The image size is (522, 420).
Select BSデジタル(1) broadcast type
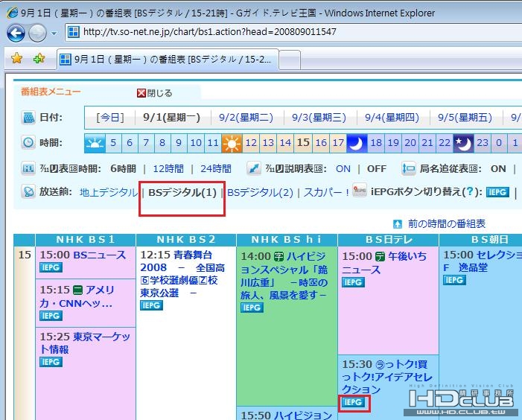[x=182, y=192]
